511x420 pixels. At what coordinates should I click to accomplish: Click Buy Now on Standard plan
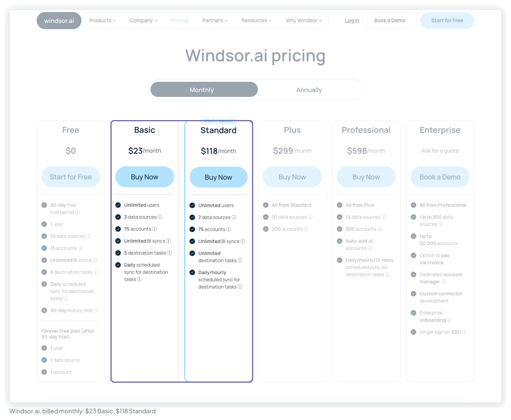219,177
